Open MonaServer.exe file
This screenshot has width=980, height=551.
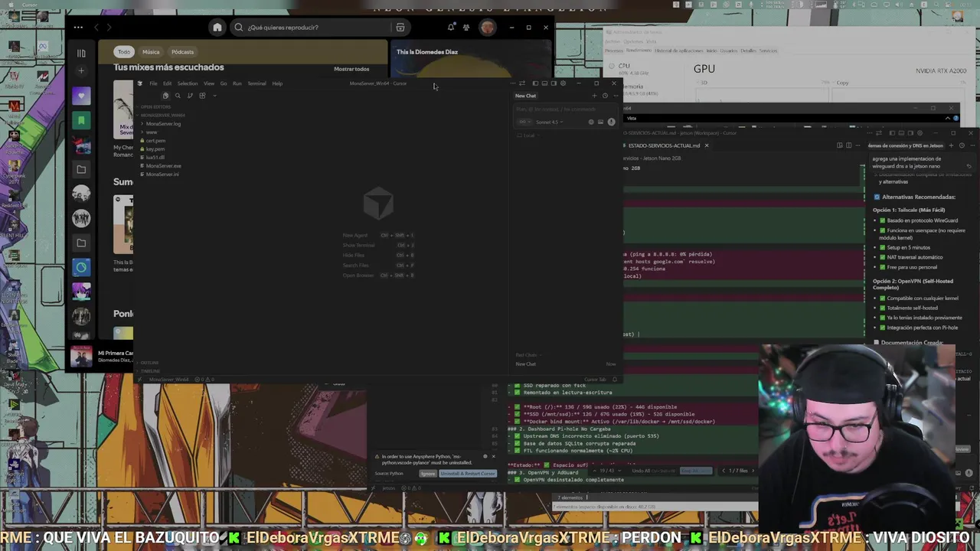162,166
